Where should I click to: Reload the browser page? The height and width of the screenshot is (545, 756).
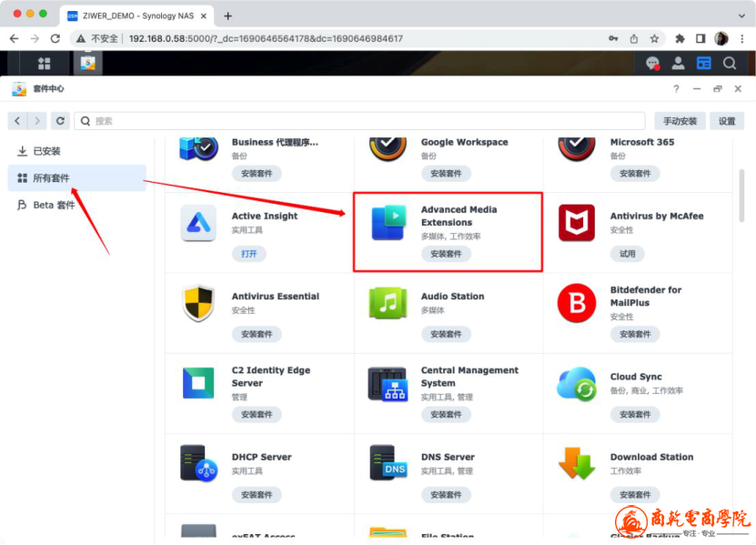point(55,38)
